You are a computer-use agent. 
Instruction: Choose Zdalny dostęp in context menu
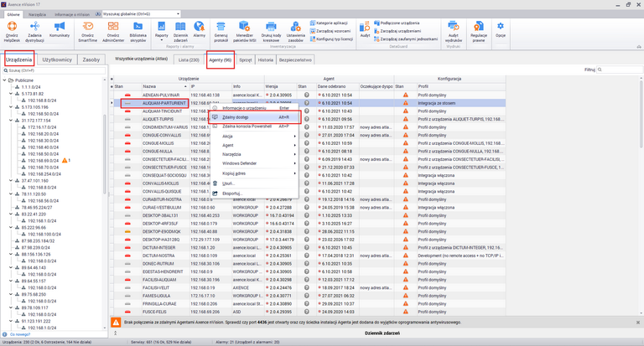pyautogui.click(x=254, y=117)
